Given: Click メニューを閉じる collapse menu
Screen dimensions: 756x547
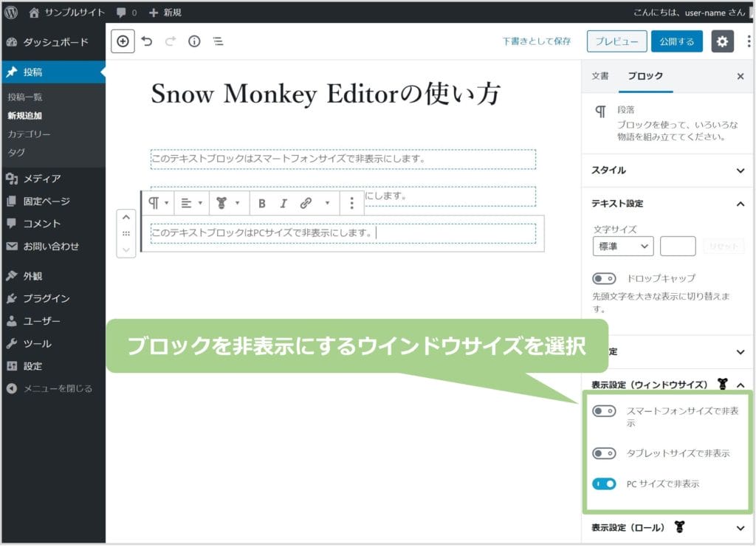Looking at the screenshot, I should pyautogui.click(x=53, y=389).
